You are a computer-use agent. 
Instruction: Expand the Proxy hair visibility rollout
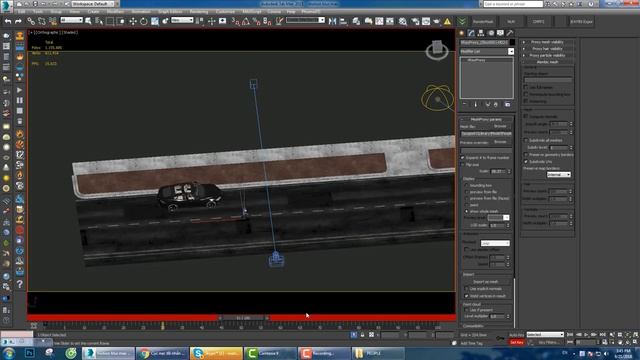click(548, 49)
